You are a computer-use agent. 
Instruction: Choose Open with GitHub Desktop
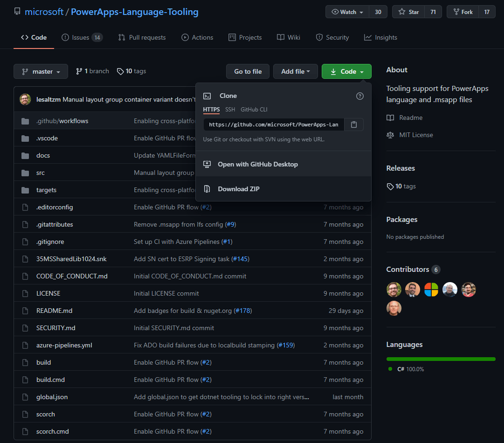tap(283, 164)
